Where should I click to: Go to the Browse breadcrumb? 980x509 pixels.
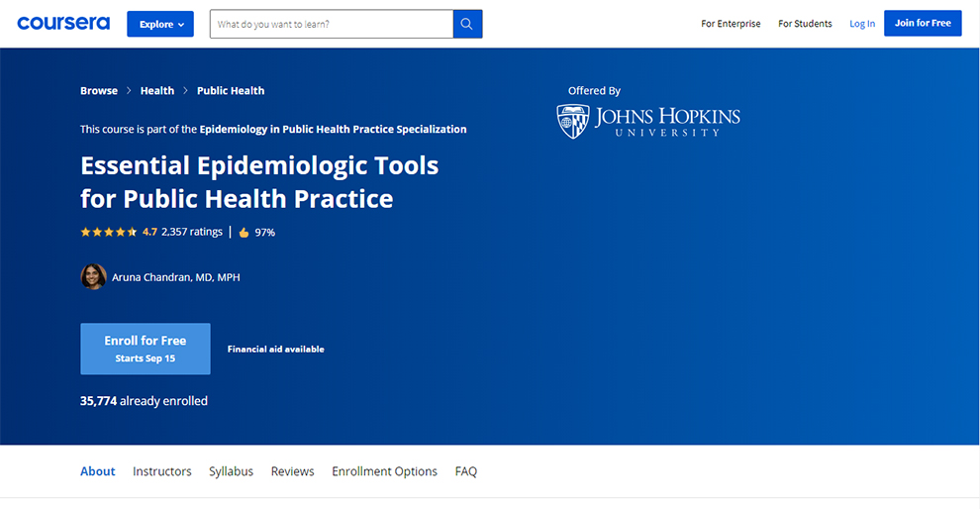(99, 91)
